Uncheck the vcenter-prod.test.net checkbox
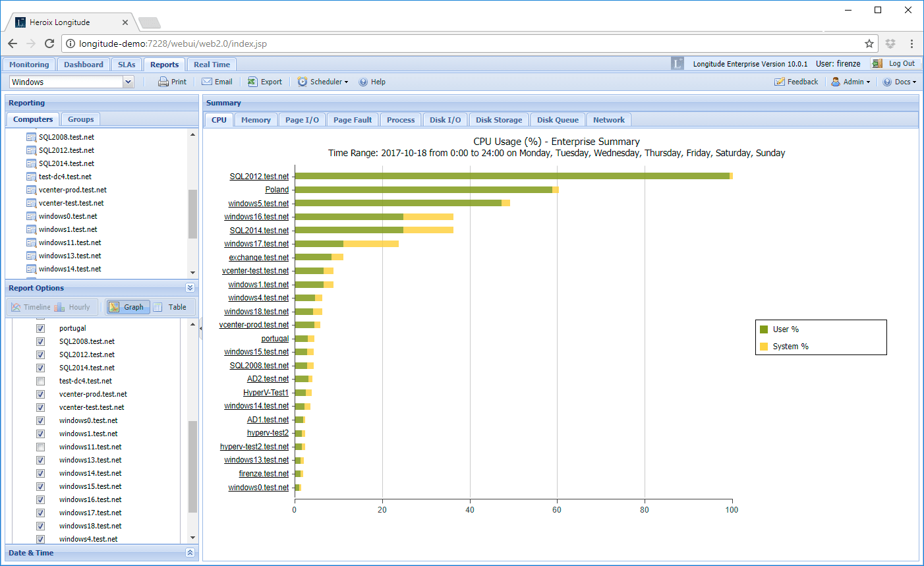924x566 pixels. 40,394
